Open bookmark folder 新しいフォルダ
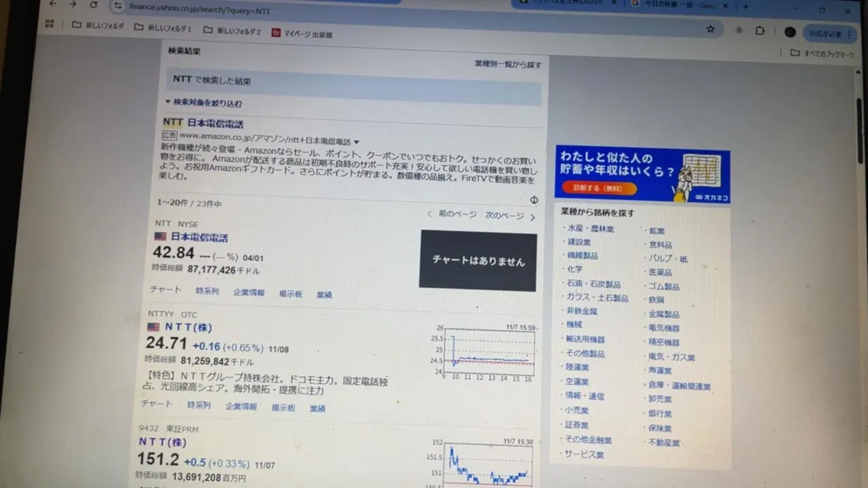 pos(98,26)
